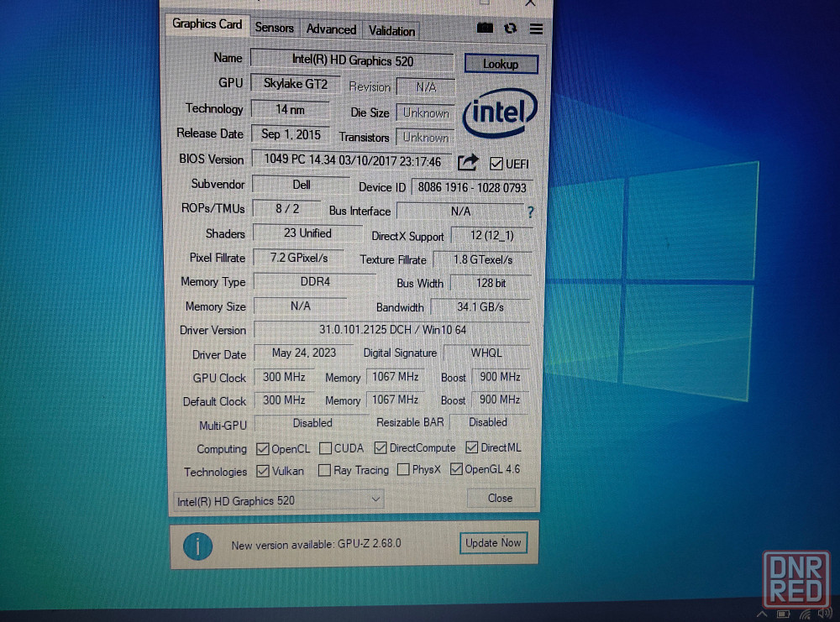Toggle the OpenCL checkbox
Screen dimensions: 840x622
coord(262,448)
